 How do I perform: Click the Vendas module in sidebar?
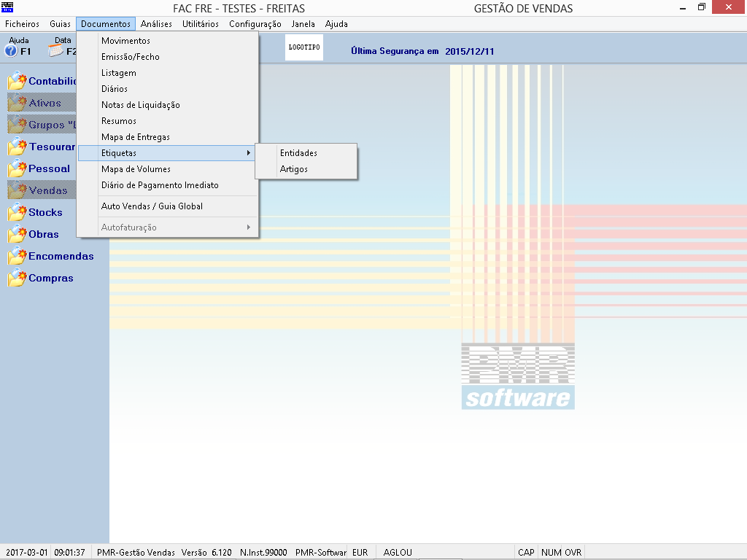click(x=47, y=191)
